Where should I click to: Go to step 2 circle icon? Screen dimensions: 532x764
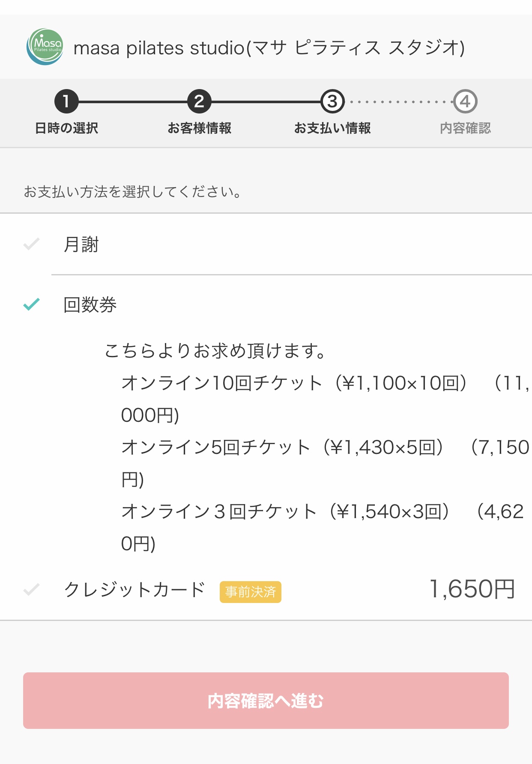tap(199, 101)
